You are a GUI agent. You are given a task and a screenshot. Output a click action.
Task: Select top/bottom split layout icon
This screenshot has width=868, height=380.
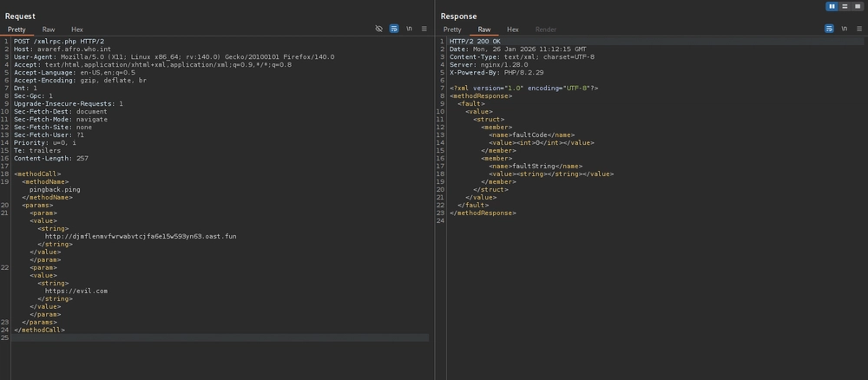click(x=845, y=7)
